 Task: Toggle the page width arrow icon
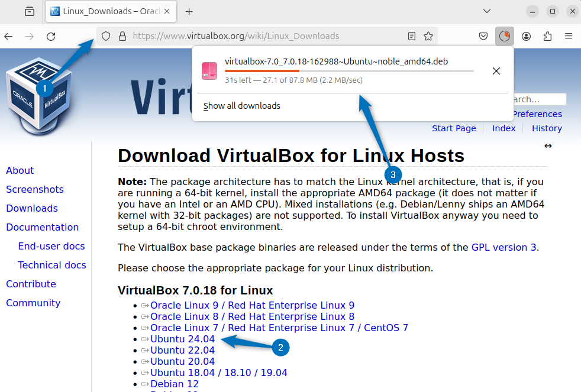[x=548, y=146]
